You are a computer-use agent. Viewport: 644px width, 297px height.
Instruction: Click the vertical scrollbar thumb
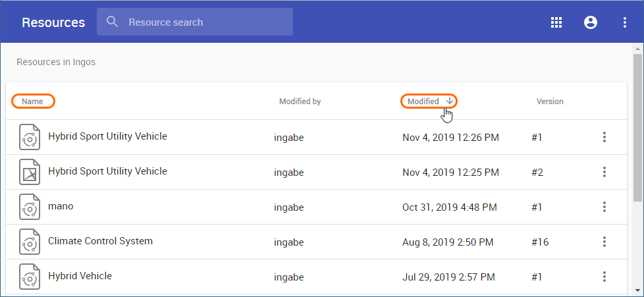coord(637,125)
